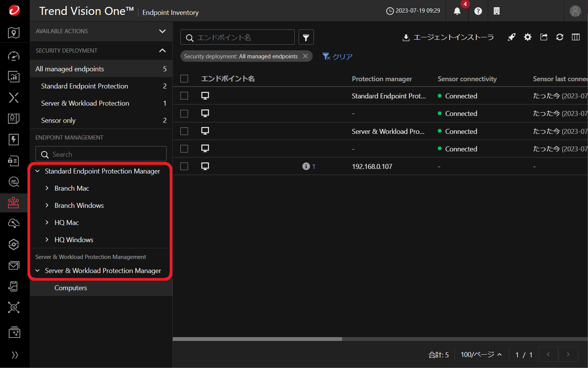Image resolution: width=588 pixels, height=368 pixels.
Task: Click the help question mark icon
Action: click(x=478, y=11)
